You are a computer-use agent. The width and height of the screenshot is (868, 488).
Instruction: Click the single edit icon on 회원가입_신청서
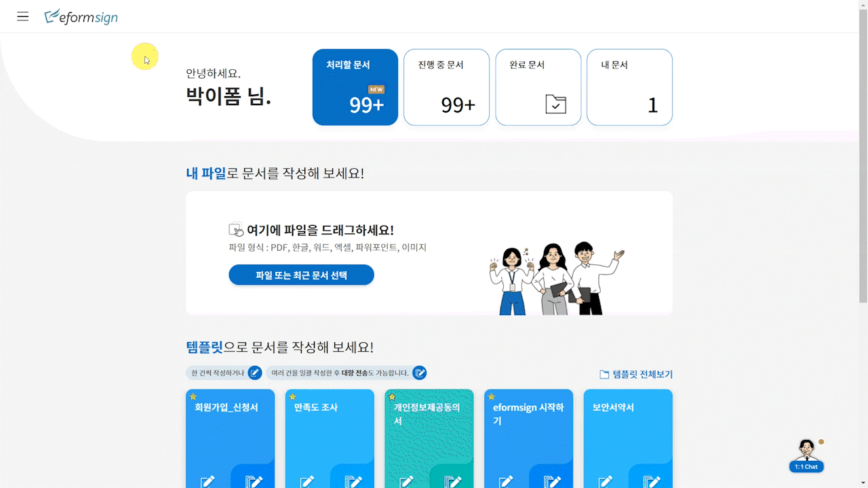[208, 481]
